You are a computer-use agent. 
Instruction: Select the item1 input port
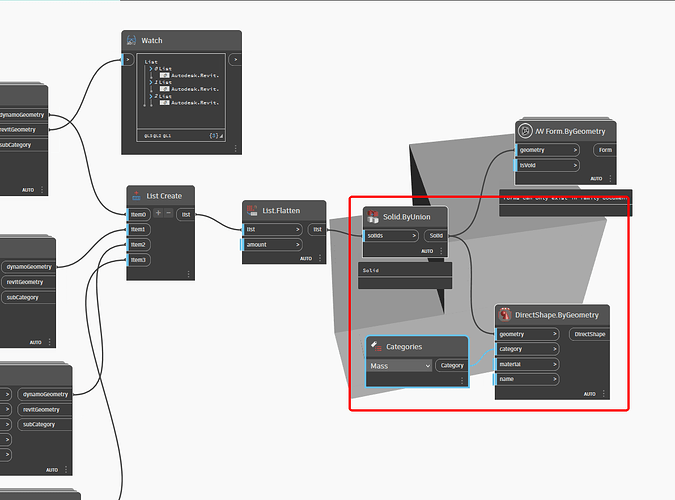click(x=139, y=230)
